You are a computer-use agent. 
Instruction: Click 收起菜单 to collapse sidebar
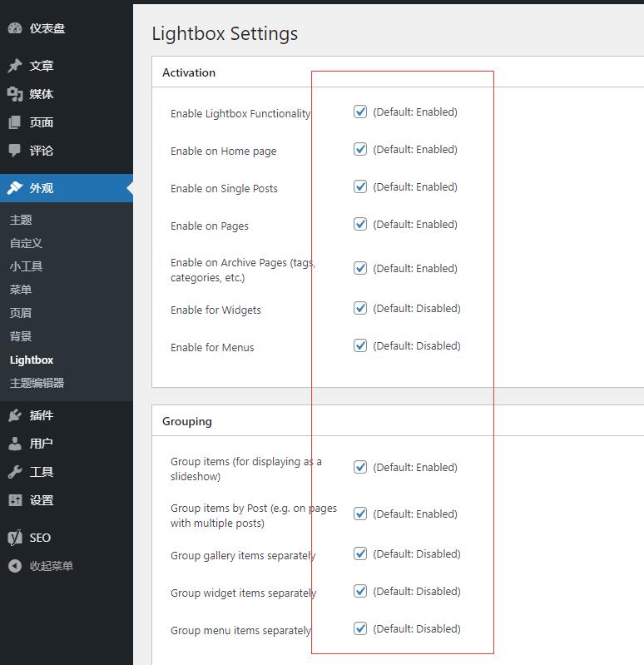pyautogui.click(x=67, y=566)
